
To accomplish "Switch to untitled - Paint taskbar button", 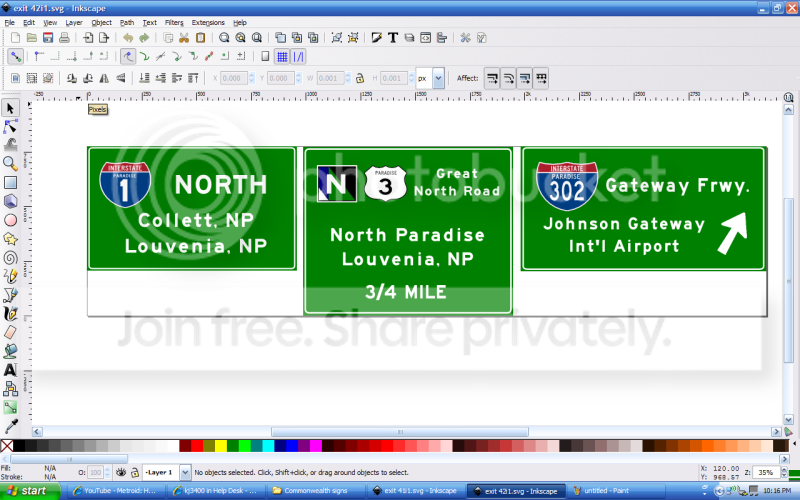I will pyautogui.click(x=616, y=491).
